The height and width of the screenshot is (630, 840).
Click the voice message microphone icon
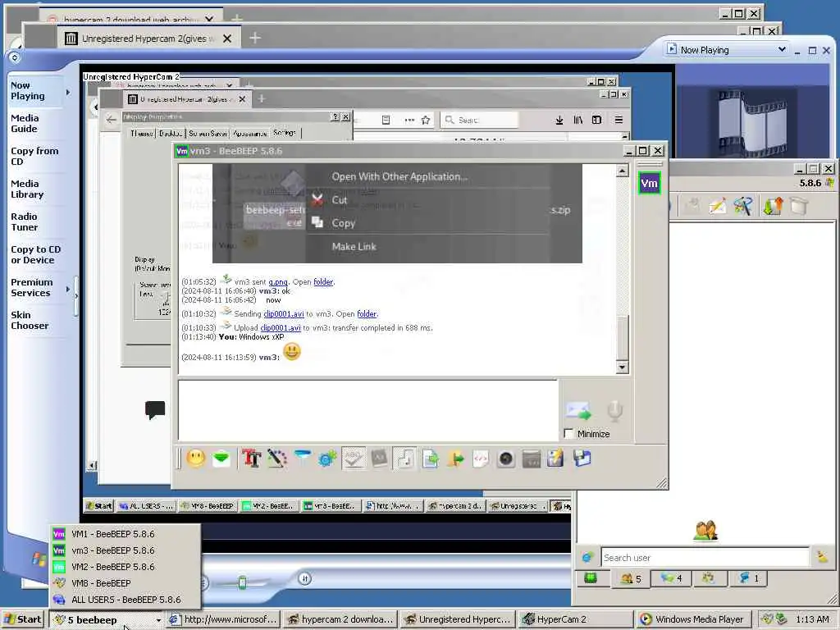click(x=614, y=411)
